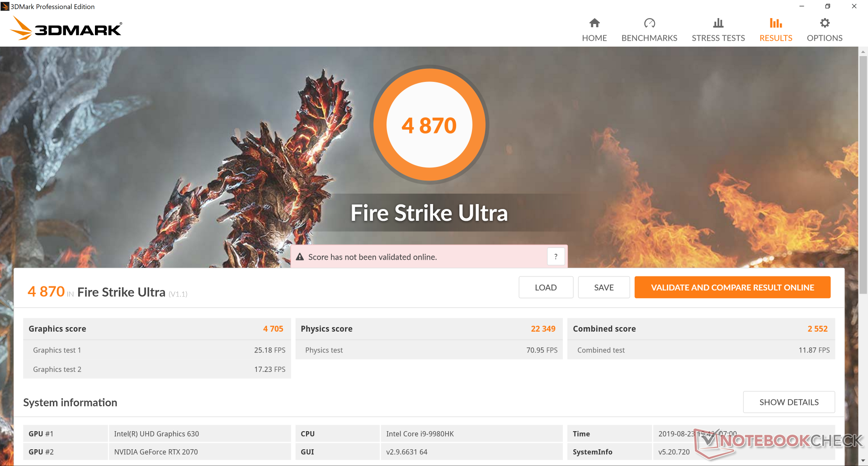The image size is (868, 466).
Task: Click the Home house icon
Action: click(594, 23)
